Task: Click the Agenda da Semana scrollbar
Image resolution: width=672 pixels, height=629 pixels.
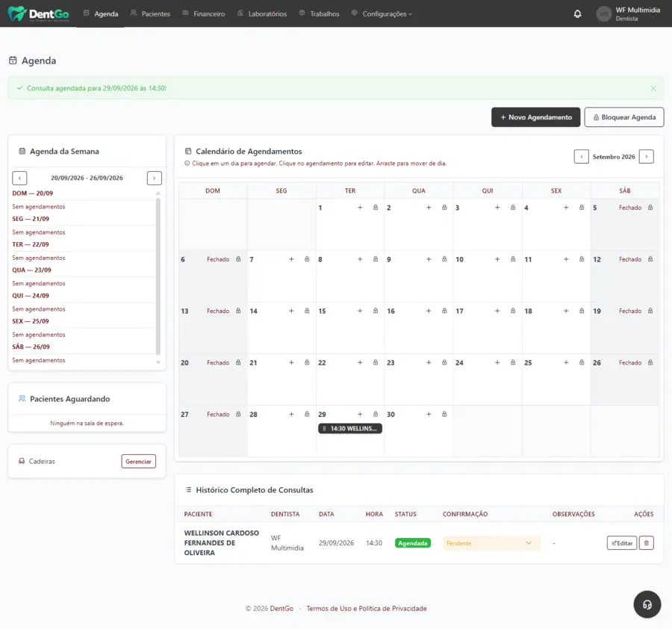Action: click(158, 276)
